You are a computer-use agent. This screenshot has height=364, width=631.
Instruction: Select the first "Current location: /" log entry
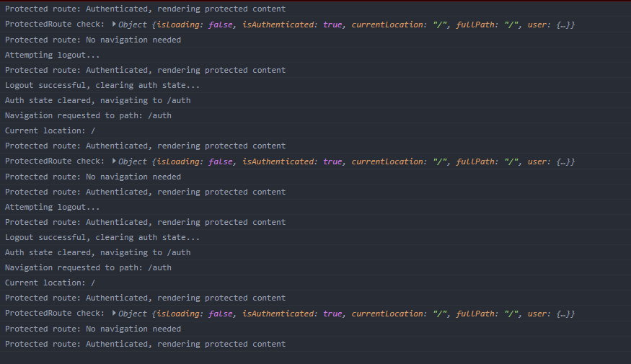click(x=50, y=130)
